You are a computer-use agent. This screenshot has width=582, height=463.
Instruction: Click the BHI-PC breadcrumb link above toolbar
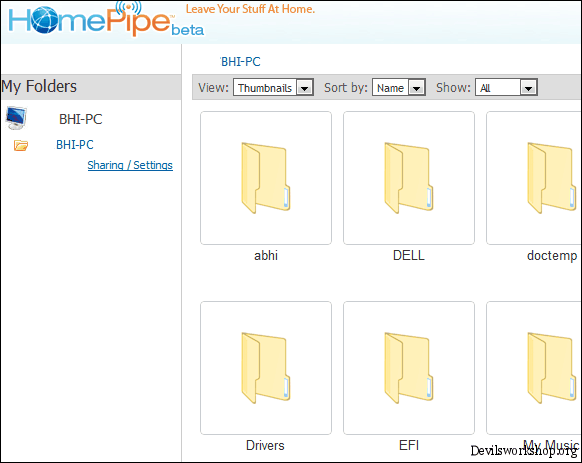(241, 61)
